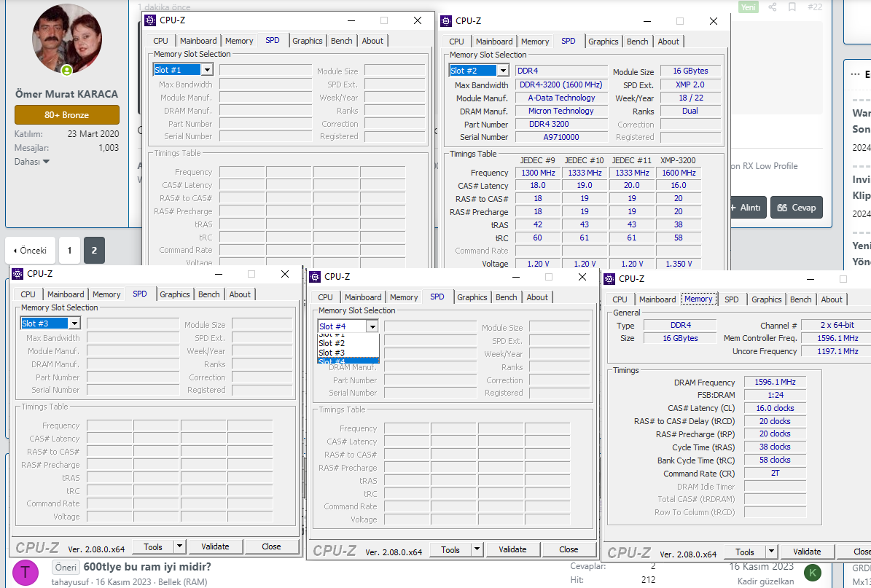The image size is (871, 588).
Task: Expand the Tools arrow in Slot #4 window
Action: click(x=477, y=549)
